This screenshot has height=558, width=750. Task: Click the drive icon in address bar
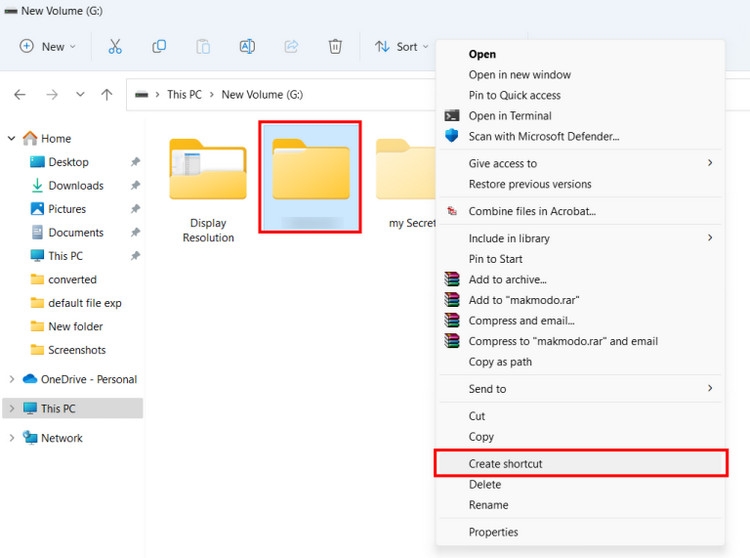141,95
